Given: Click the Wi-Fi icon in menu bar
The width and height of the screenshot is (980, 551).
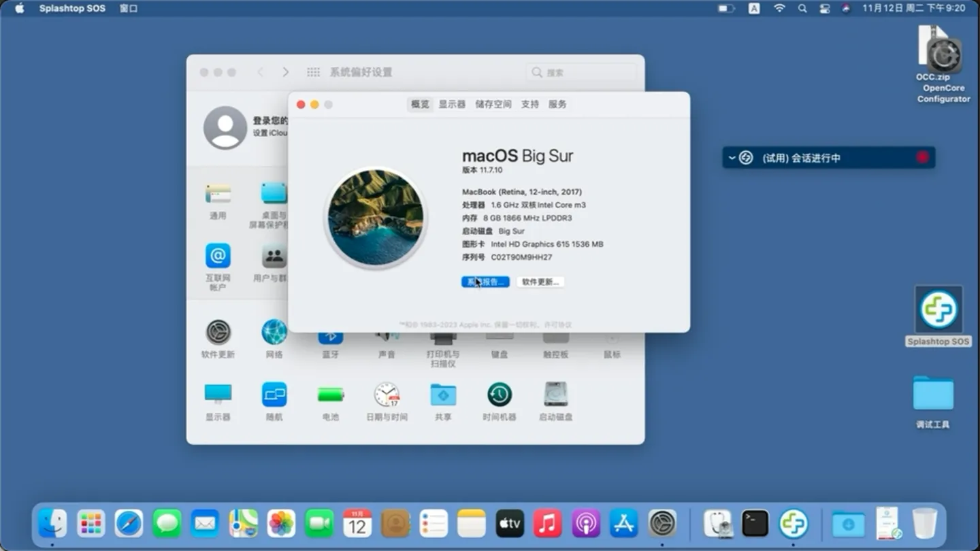Looking at the screenshot, I should pos(779,8).
